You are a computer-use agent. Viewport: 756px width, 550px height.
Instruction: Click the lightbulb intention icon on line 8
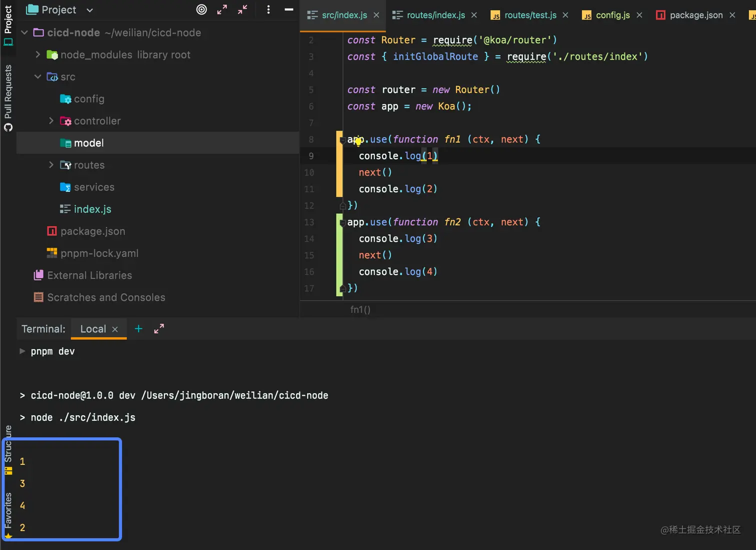[358, 142]
